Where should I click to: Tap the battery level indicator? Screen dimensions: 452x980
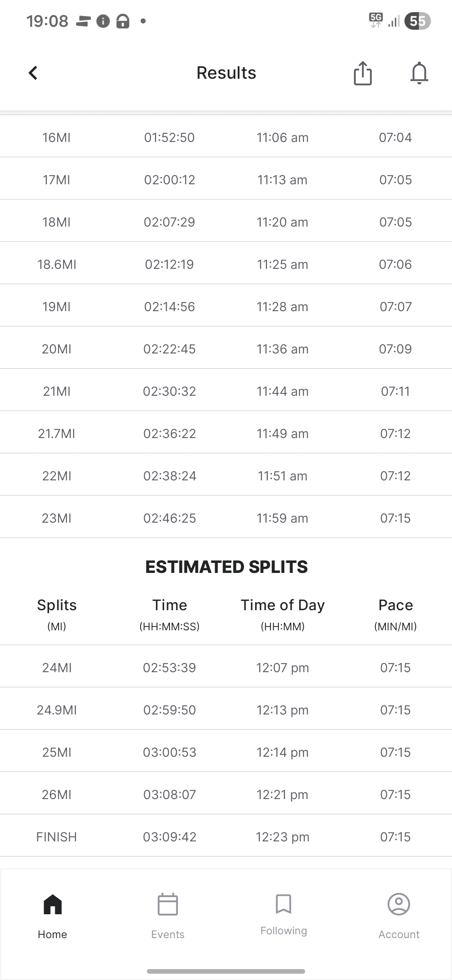point(417,21)
